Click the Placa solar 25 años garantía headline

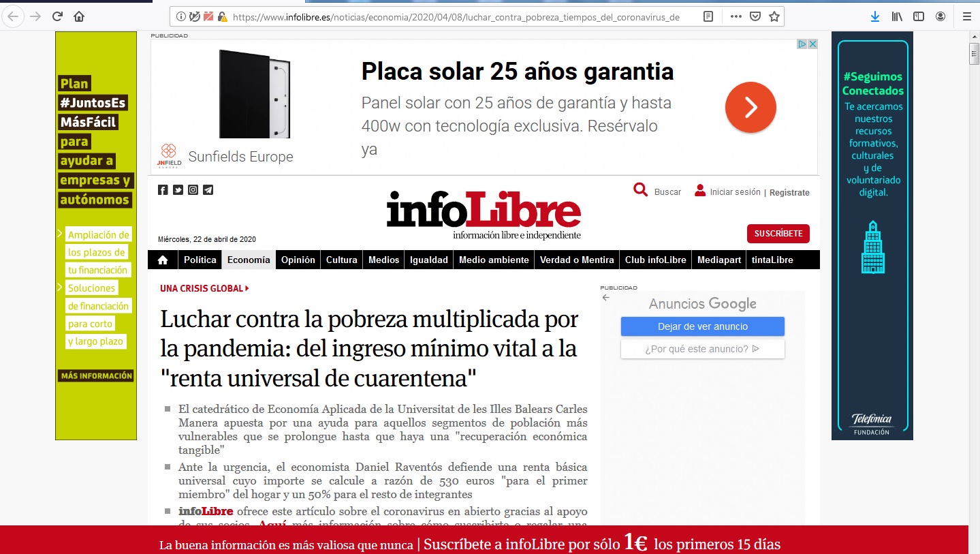click(518, 72)
